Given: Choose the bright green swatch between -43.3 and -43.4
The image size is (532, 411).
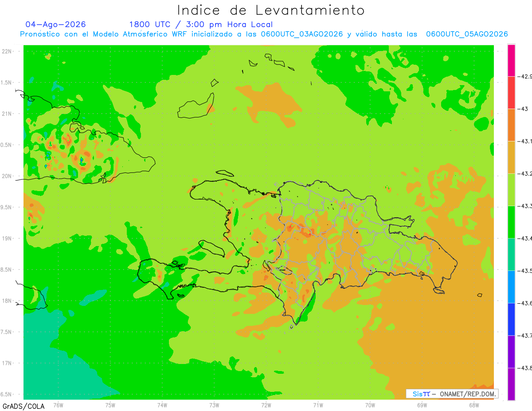Looking at the screenshot, I should pos(511,222).
